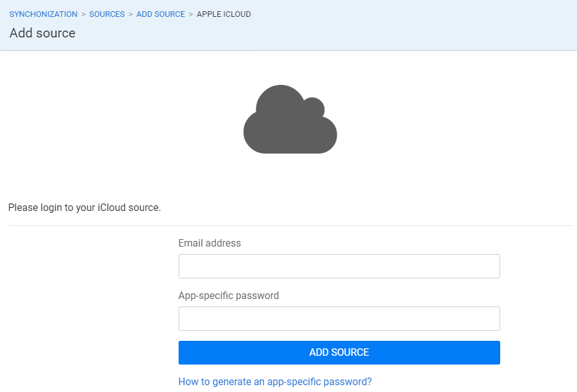Screen dimensions: 577x392
Task: Click the Email address label
Action: [209, 243]
